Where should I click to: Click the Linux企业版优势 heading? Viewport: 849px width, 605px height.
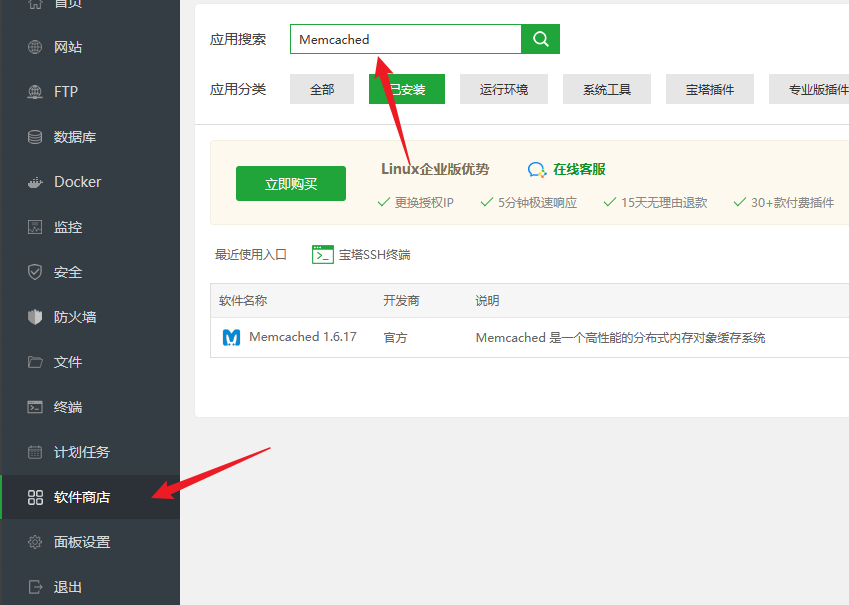click(435, 169)
